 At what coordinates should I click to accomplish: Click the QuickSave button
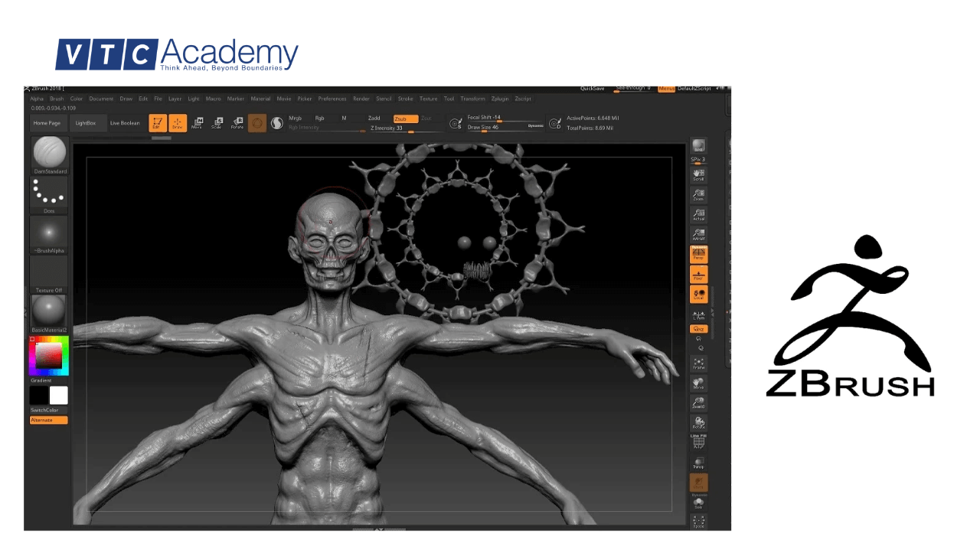[593, 89]
